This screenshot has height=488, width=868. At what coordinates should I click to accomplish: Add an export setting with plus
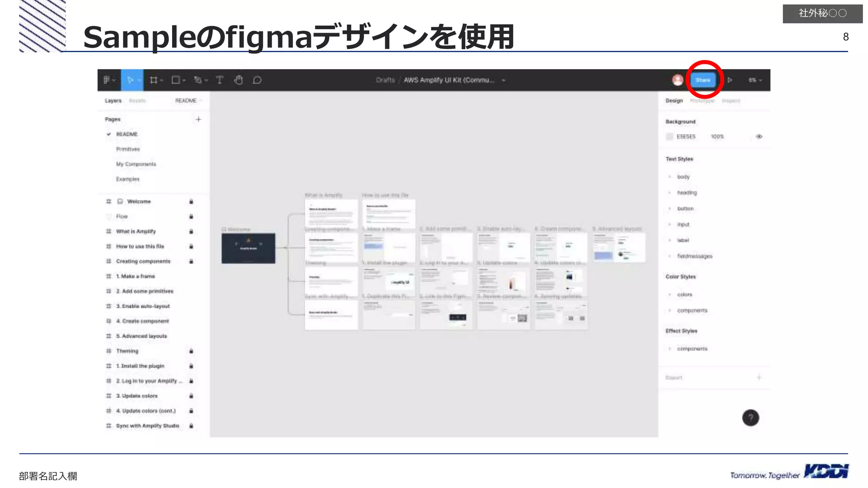click(759, 377)
